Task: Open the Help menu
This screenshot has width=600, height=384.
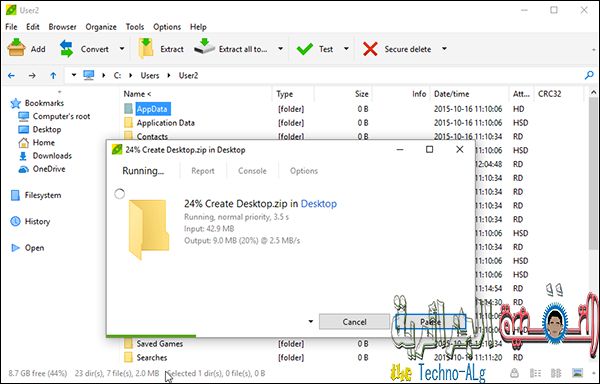Action: (198, 27)
